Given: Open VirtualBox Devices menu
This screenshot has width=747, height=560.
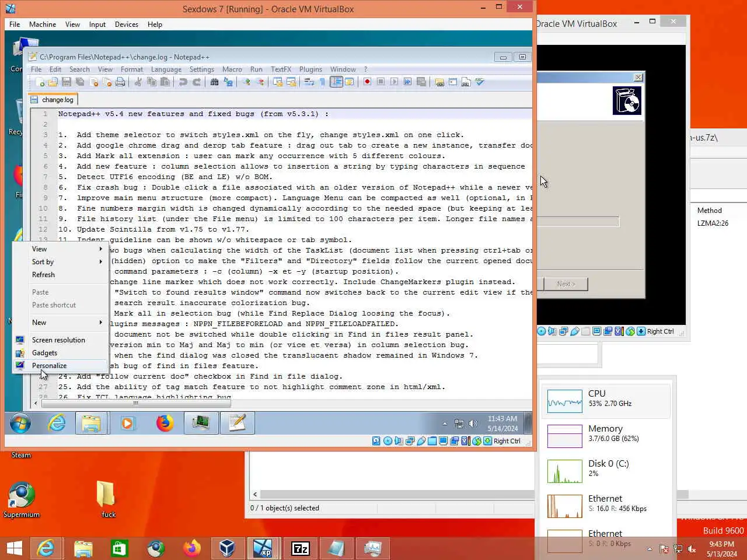Looking at the screenshot, I should click(x=126, y=24).
